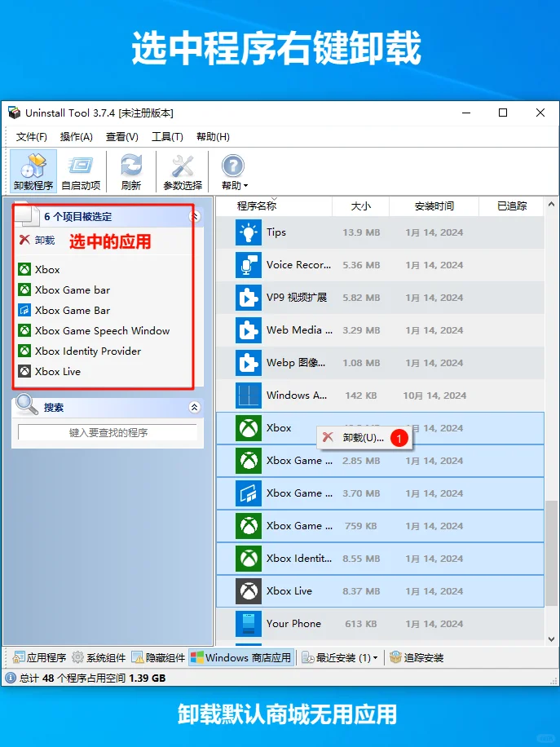Switch to the 自启动项 startup toolbar icon
This screenshot has height=747, width=560.
81,170
